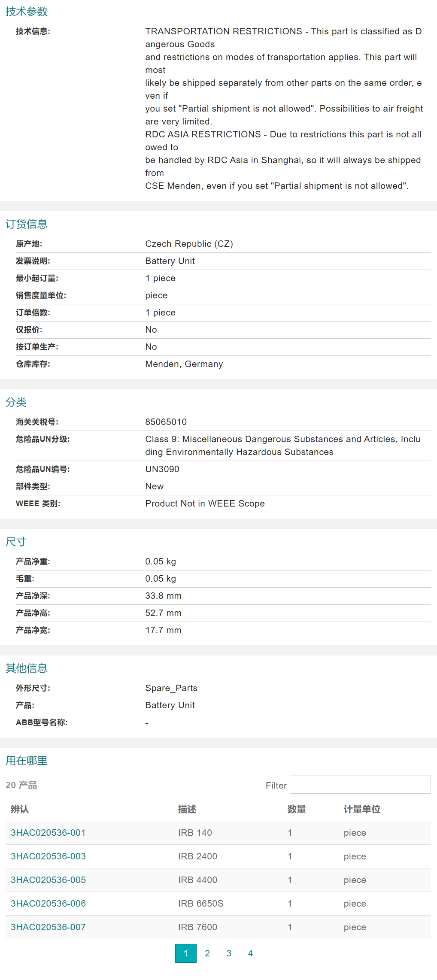Open part link 3HAC020536-007

[48, 927]
